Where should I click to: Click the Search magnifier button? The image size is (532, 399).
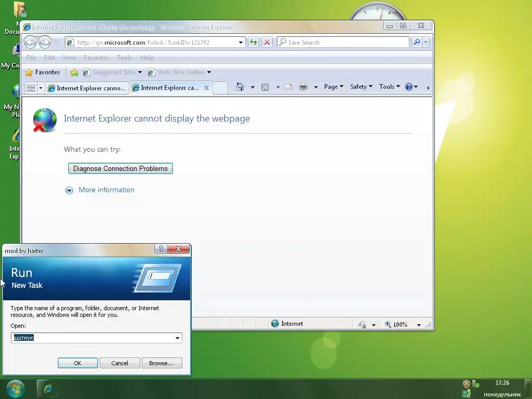pos(417,42)
